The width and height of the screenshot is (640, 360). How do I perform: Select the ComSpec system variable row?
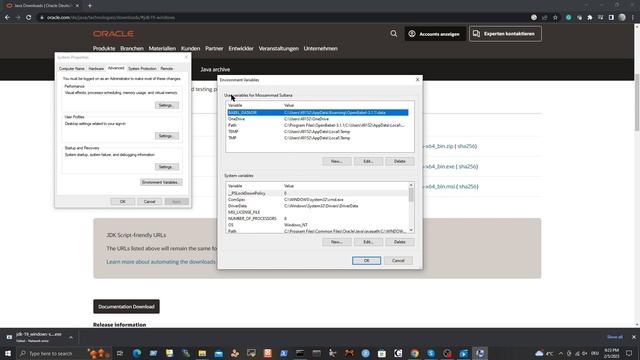point(318,200)
